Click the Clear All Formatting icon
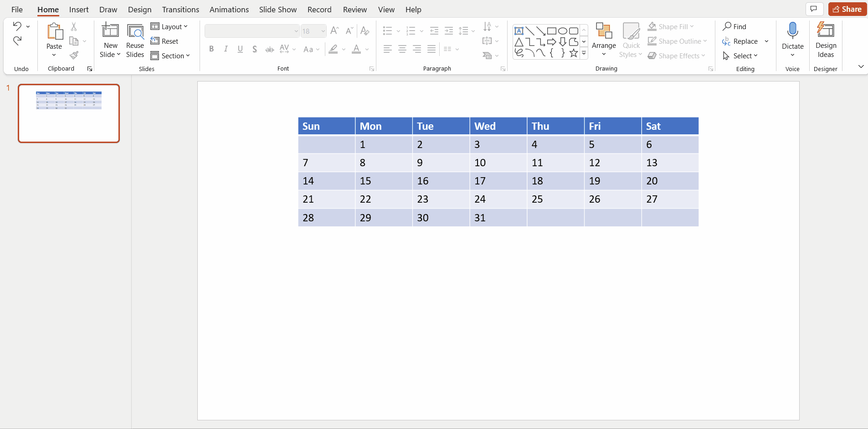Viewport: 868px width, 429px height. coord(365,31)
